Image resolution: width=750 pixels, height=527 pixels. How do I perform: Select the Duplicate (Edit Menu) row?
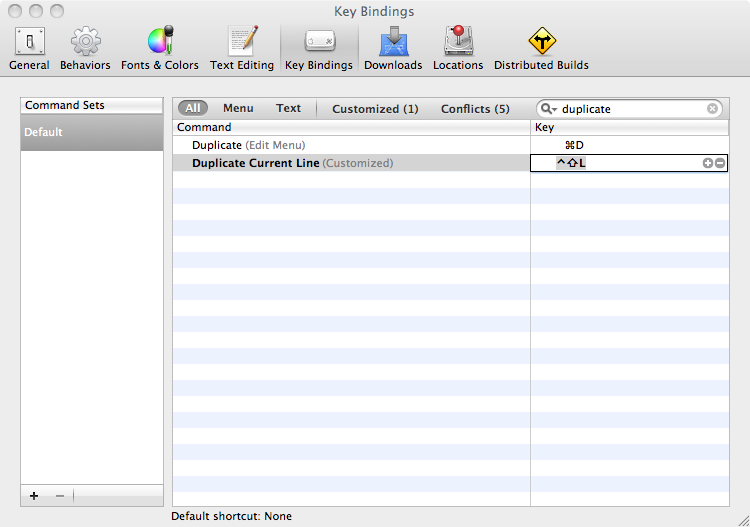point(352,145)
